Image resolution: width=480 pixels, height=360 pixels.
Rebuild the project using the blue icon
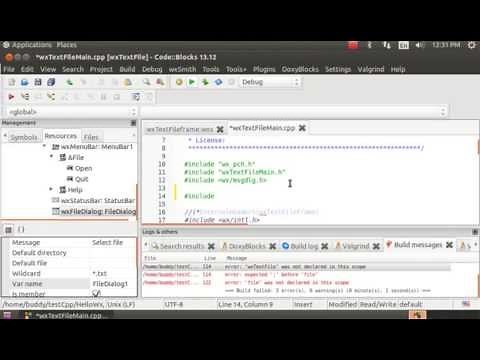point(218,82)
